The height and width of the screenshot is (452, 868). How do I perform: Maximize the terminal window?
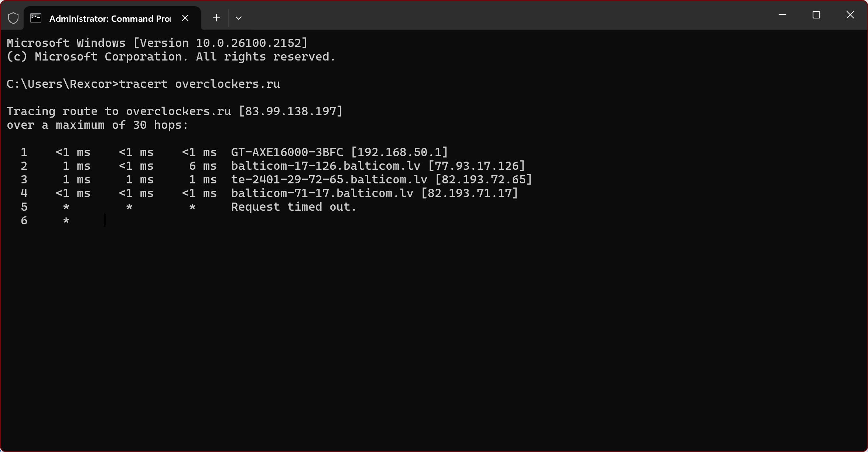click(x=816, y=15)
